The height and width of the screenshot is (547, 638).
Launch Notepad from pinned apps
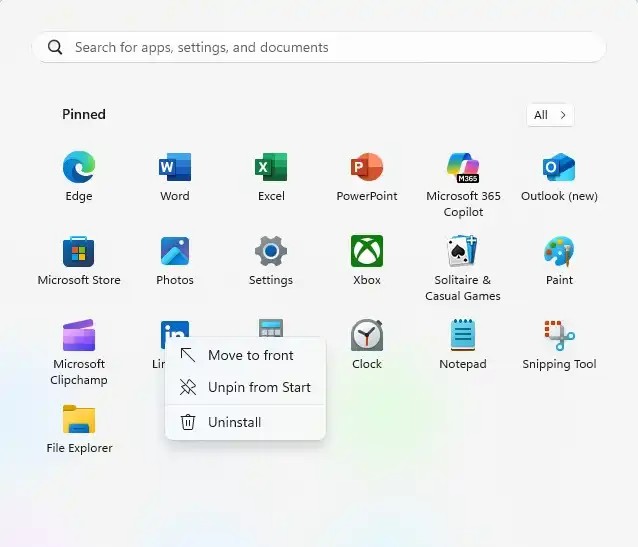pos(463,337)
